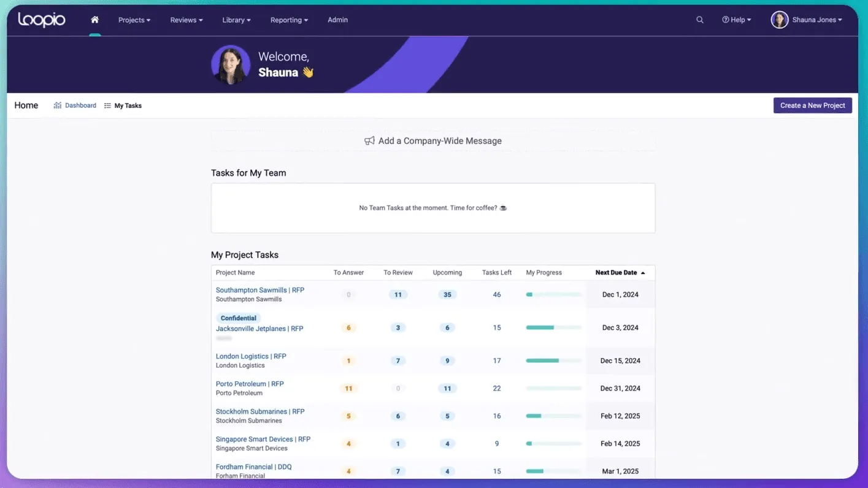Open Fordham Financial | DDQ project
This screenshot has height=488, width=868.
[254, 467]
